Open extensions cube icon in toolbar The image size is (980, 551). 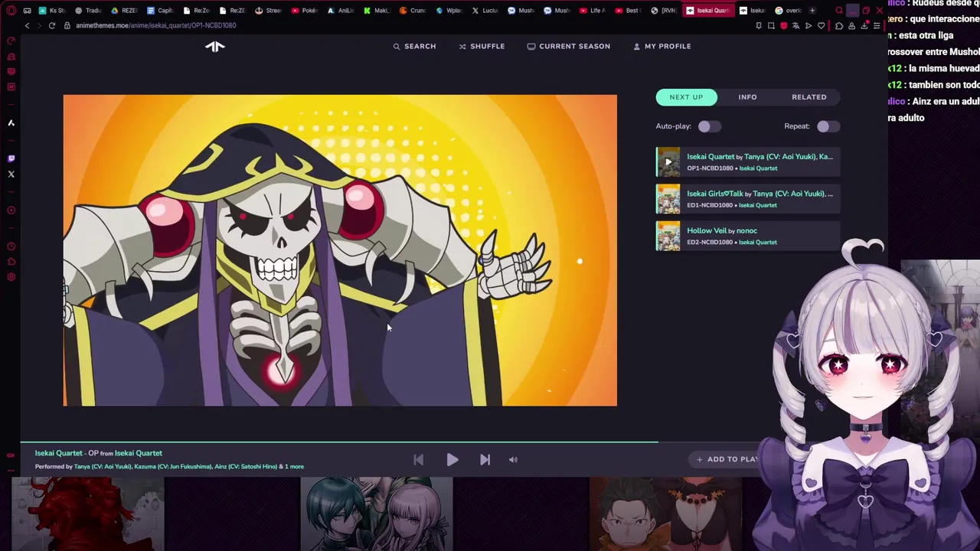pyautogui.click(x=839, y=25)
